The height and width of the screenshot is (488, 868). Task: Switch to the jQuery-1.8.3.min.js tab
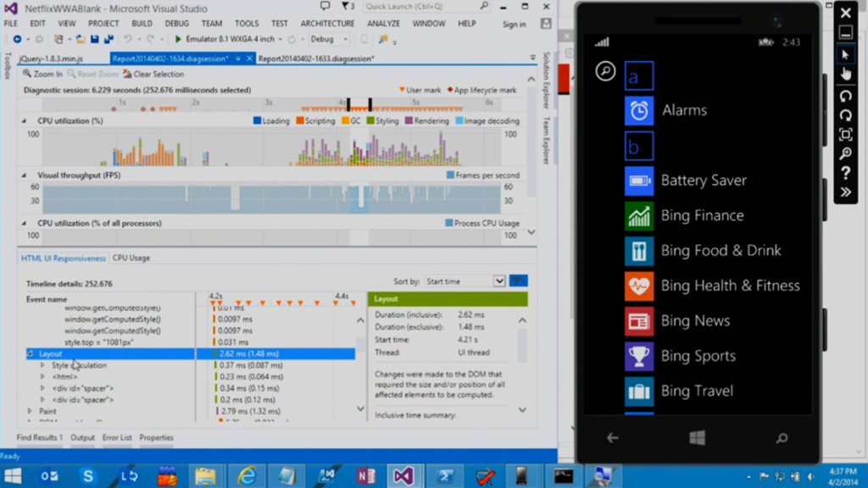click(x=51, y=58)
